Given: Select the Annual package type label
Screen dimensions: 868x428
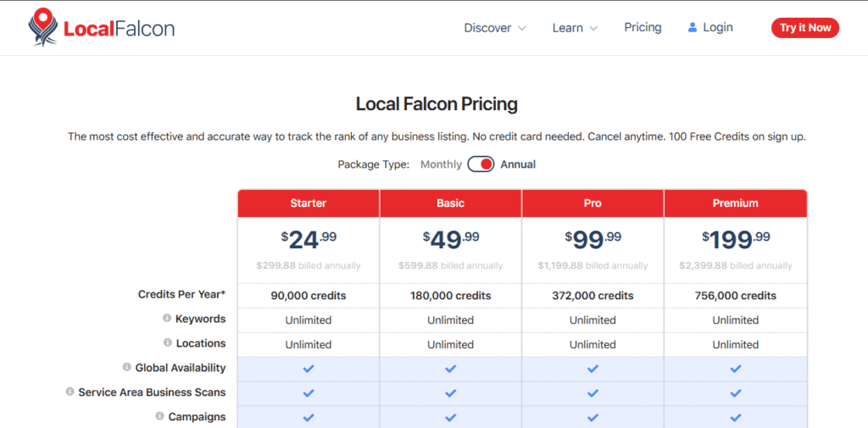Looking at the screenshot, I should pos(518,164).
